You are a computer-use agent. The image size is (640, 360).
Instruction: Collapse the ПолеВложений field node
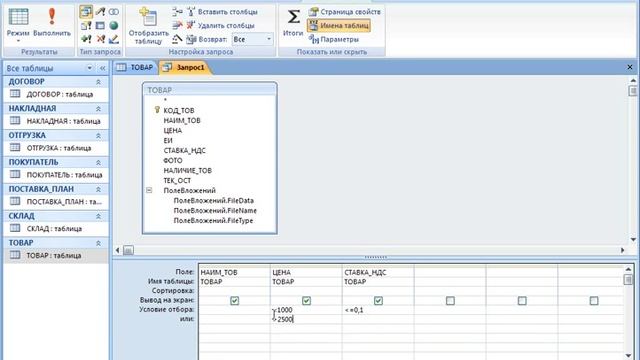tap(149, 190)
